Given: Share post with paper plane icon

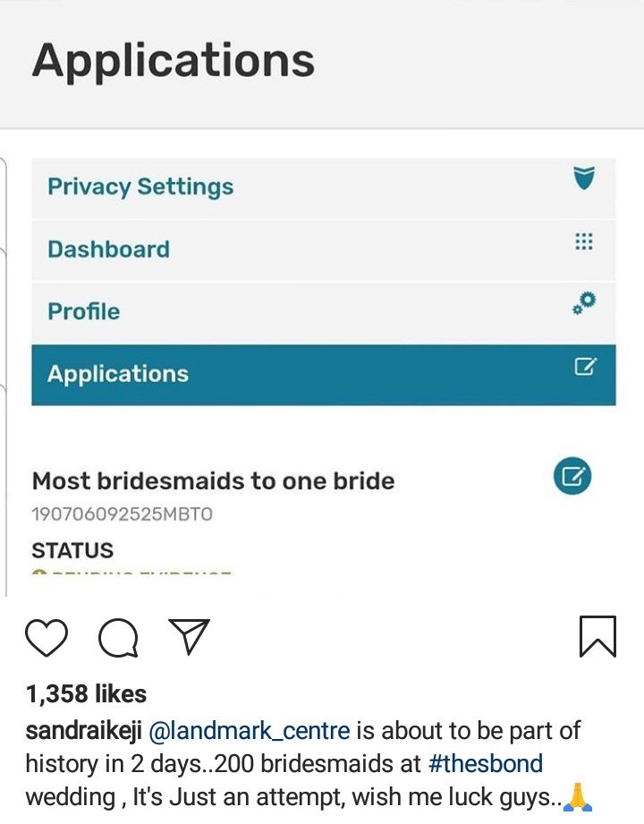Looking at the screenshot, I should coord(189,636).
